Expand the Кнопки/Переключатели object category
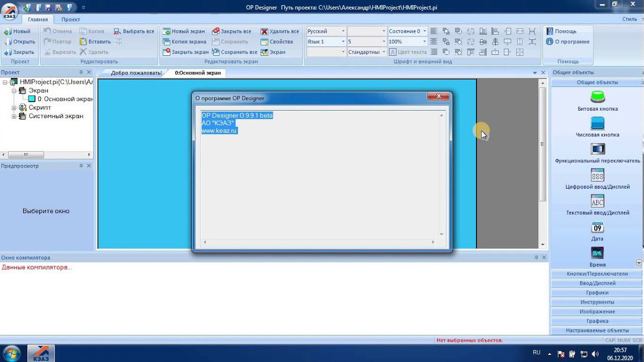Image resolution: width=644 pixels, height=362 pixels. pos(597,274)
